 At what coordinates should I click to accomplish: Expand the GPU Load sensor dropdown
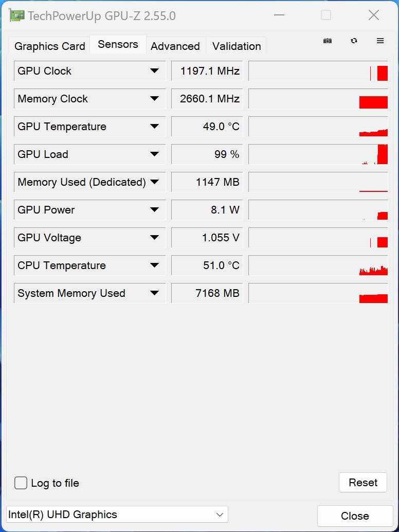click(x=154, y=154)
